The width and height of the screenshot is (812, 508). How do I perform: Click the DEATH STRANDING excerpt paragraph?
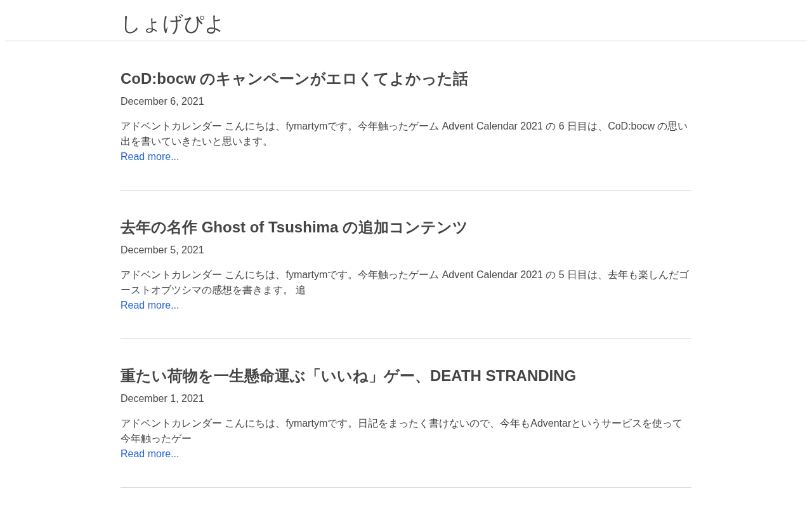(402, 431)
